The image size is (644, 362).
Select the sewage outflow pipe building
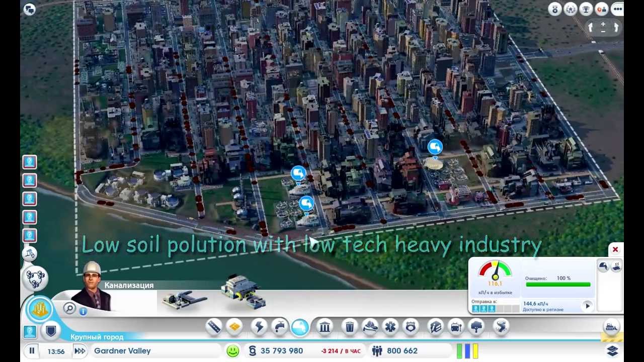coord(185,300)
